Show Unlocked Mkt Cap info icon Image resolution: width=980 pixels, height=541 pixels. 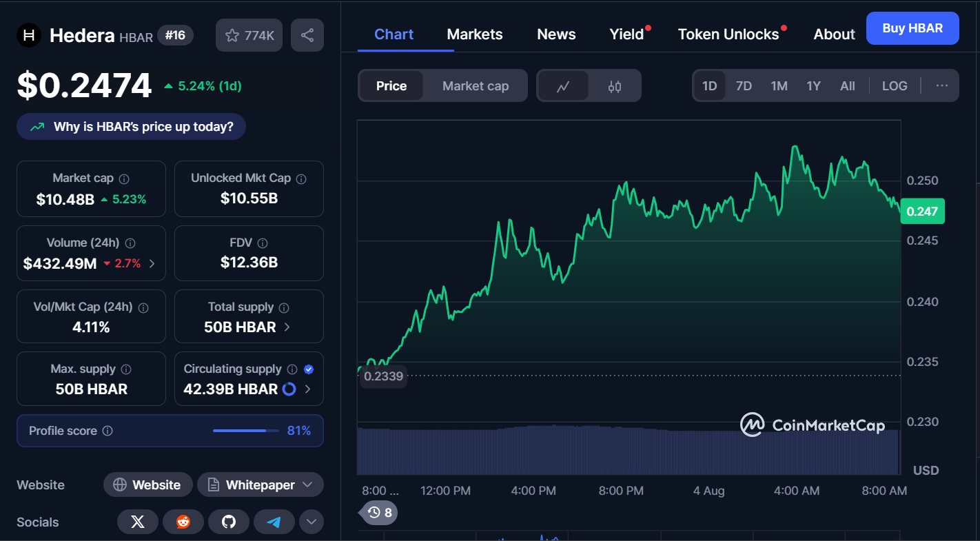pyautogui.click(x=301, y=178)
